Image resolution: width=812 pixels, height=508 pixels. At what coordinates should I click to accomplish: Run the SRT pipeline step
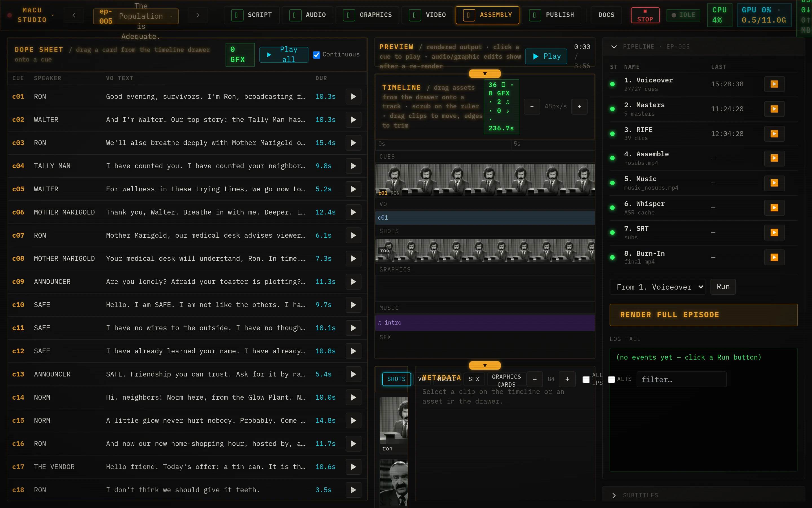coord(774,233)
